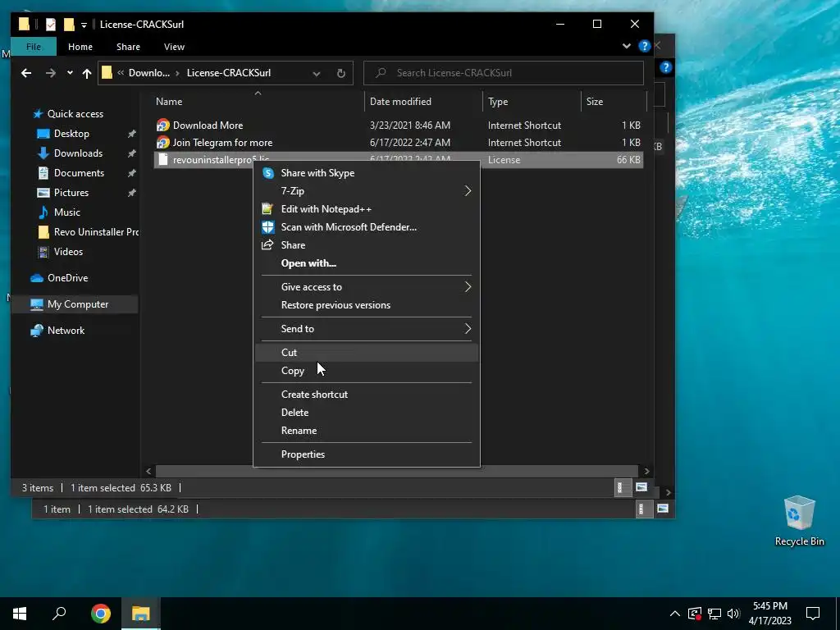Click the Search License-CRACKSurl box
840x630 pixels.
(504, 73)
